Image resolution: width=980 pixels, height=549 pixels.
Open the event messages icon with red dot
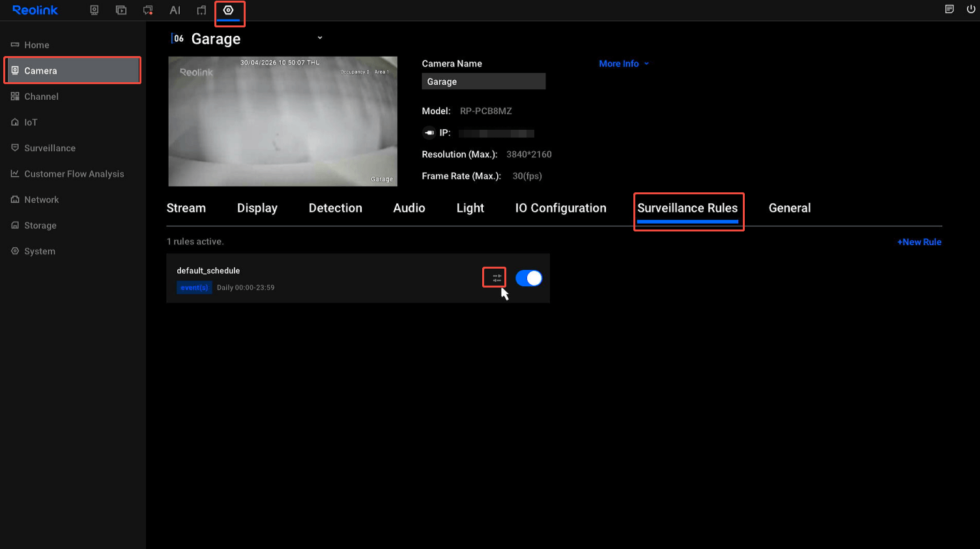tap(148, 10)
